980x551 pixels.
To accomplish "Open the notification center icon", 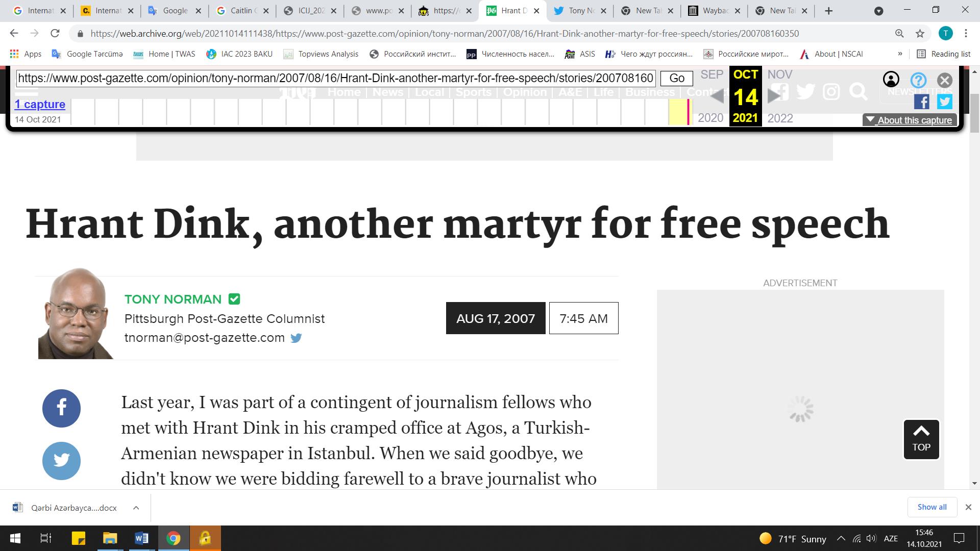I will 959,538.
